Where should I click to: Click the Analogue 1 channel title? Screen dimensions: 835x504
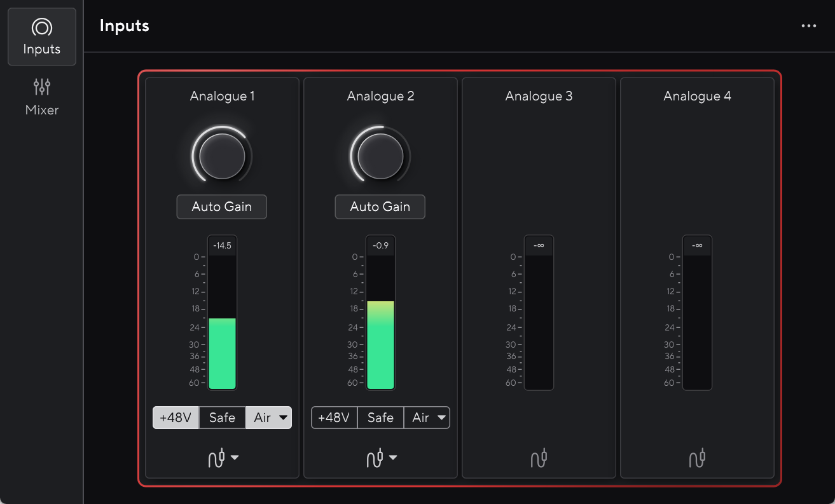pyautogui.click(x=222, y=96)
